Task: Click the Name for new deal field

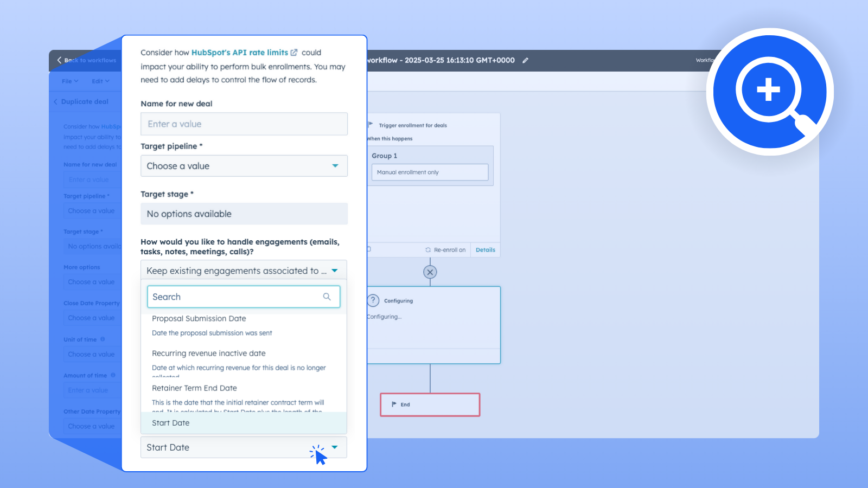Action: pyautogui.click(x=244, y=124)
